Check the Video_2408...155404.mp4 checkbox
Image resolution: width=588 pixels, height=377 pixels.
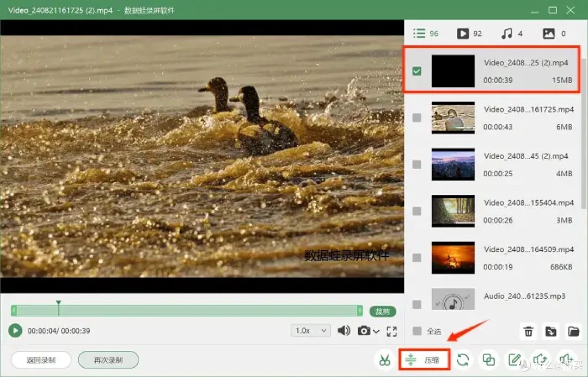tap(416, 212)
